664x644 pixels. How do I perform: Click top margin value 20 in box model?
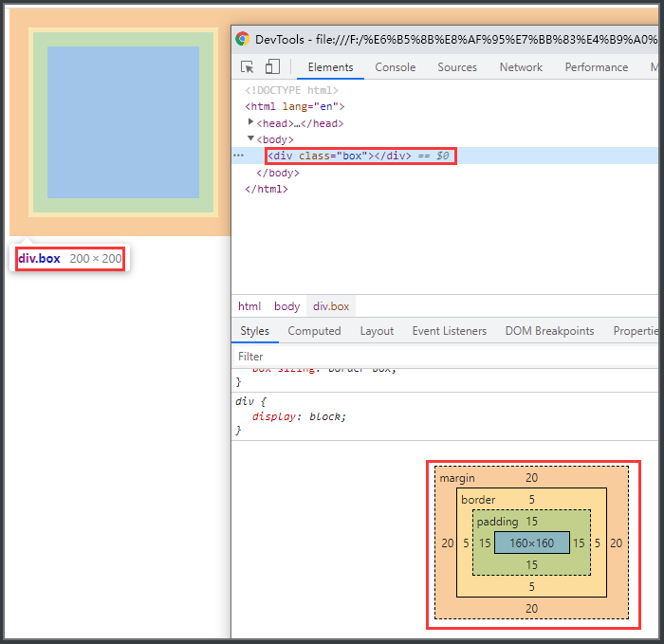[x=531, y=478]
